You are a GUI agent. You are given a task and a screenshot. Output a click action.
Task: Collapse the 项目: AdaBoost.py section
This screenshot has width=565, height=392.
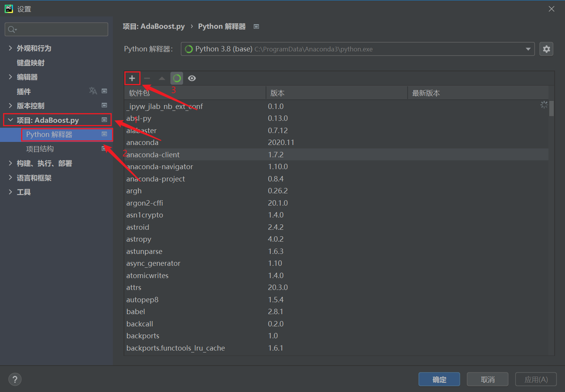[x=10, y=120]
